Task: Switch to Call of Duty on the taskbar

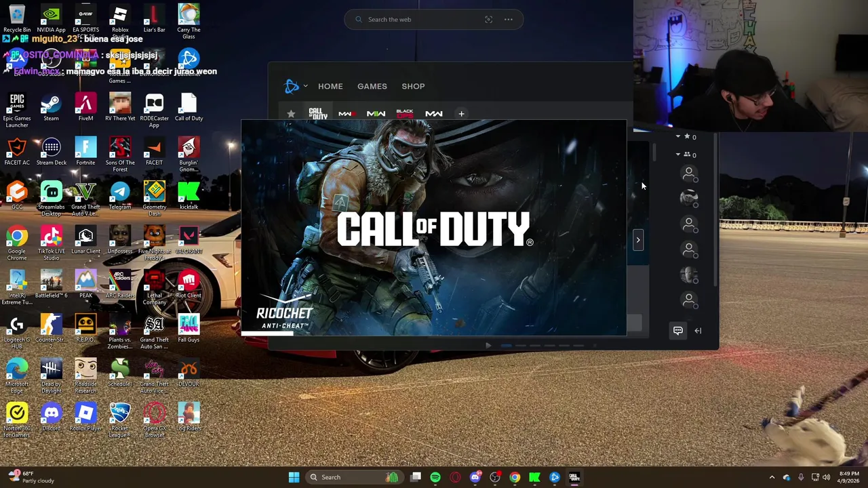Action: coord(574,477)
